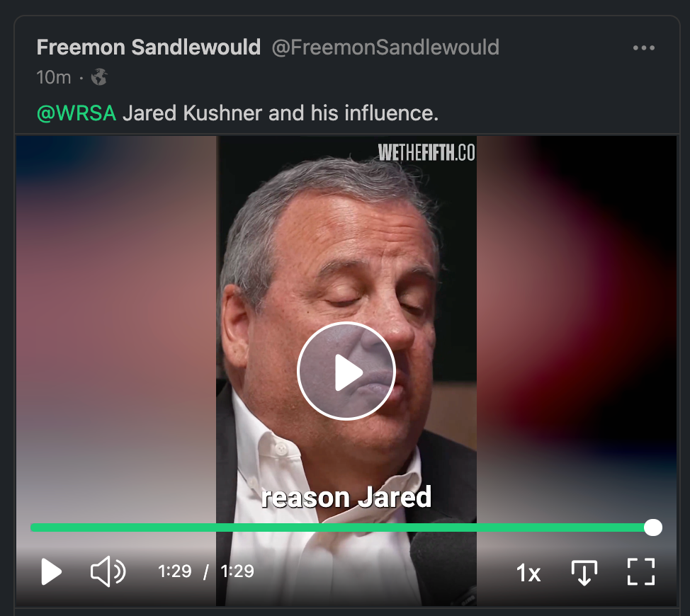Mute the video using the speaker icon
Screen dimensions: 690x616
[108, 571]
